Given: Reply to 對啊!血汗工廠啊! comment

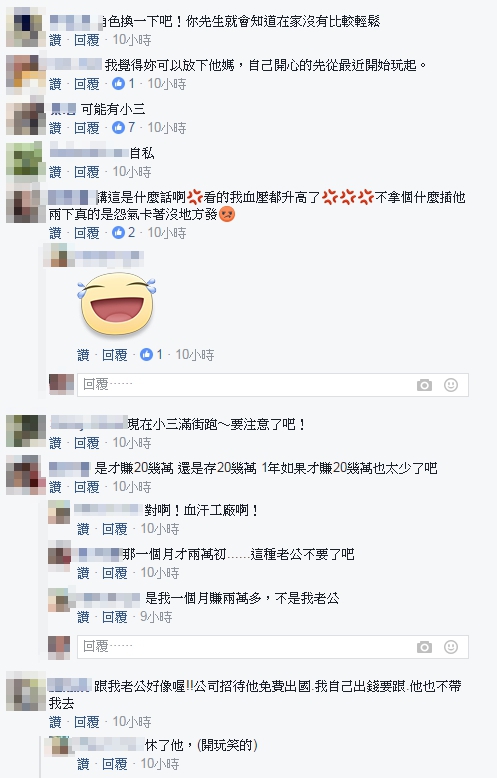Looking at the screenshot, I should [x=115, y=529].
